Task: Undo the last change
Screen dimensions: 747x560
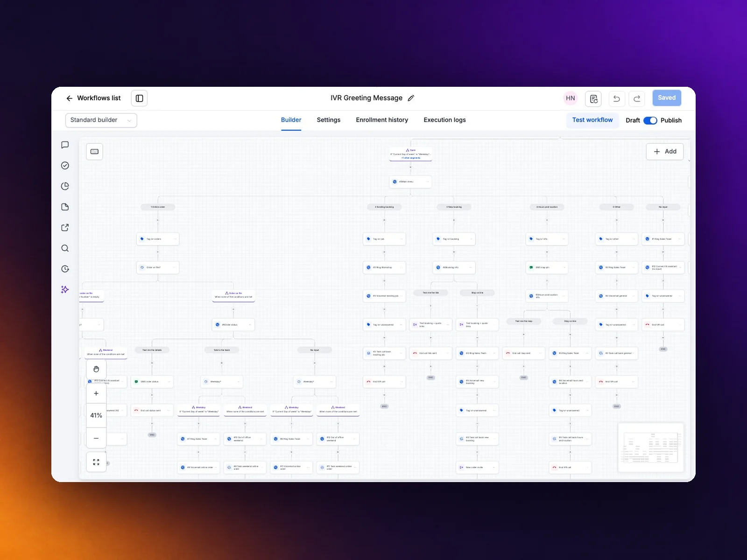Action: [x=616, y=98]
